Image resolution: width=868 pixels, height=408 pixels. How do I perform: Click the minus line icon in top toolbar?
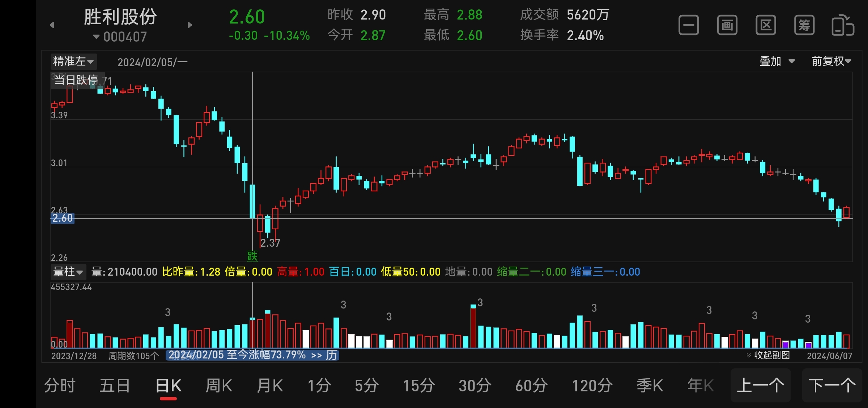click(x=689, y=25)
